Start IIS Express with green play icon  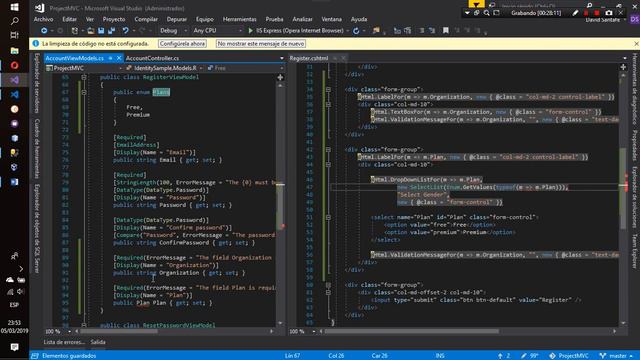(x=250, y=31)
